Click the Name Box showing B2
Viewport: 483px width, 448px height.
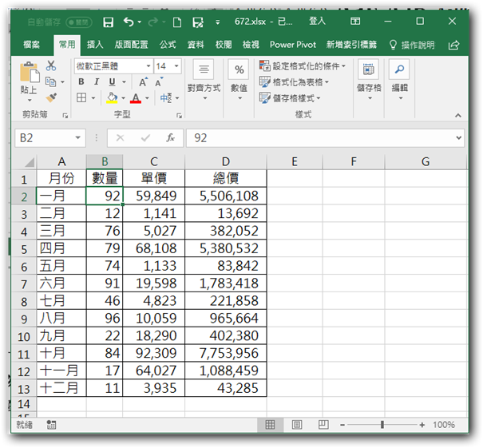click(x=49, y=137)
